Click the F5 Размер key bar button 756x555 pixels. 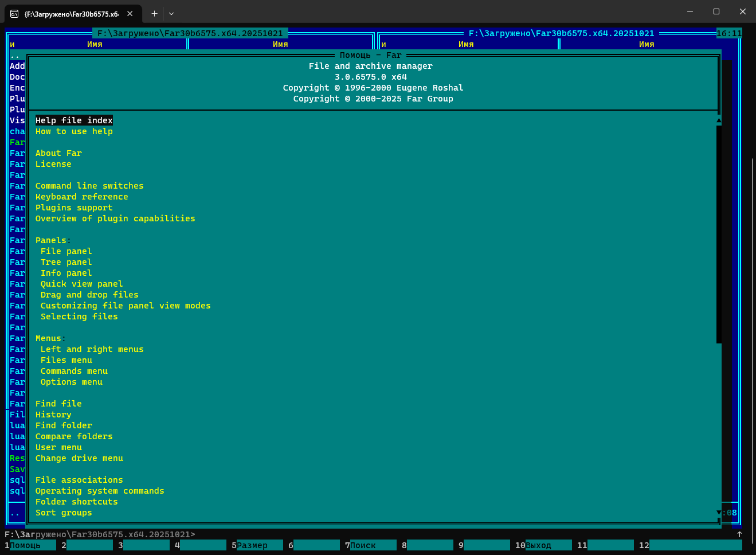click(x=257, y=545)
